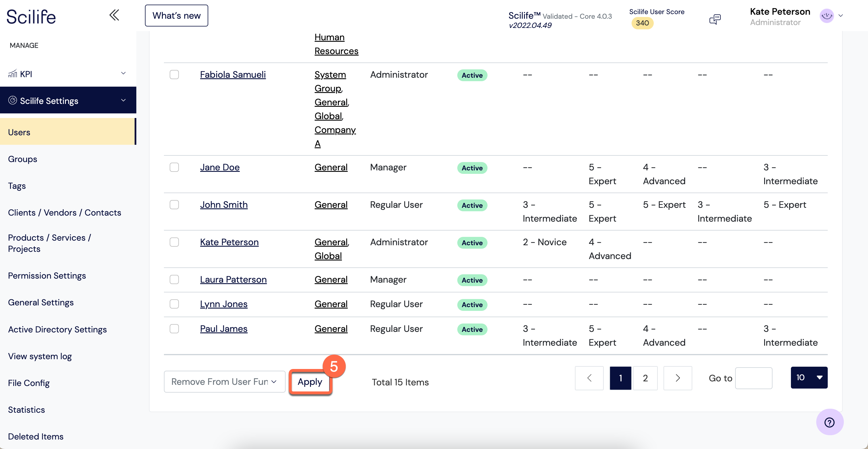Open the Remove From User Function dropdown

224,382
